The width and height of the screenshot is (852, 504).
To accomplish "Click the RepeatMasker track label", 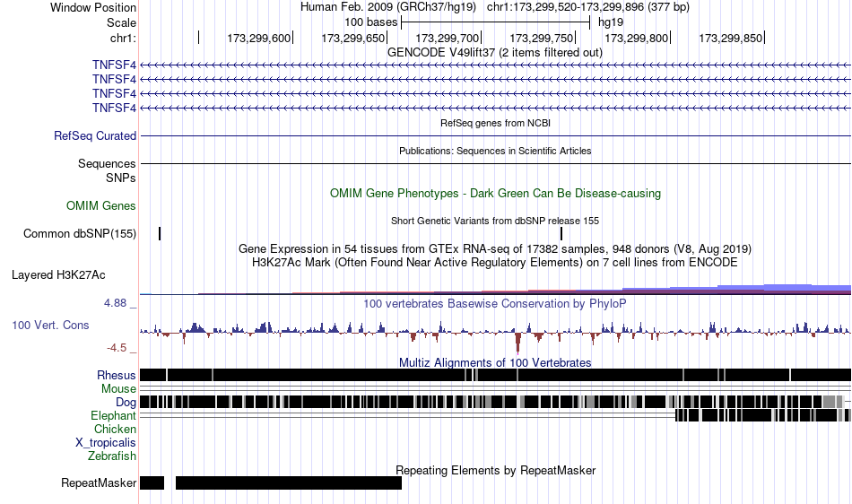I will [x=99, y=482].
